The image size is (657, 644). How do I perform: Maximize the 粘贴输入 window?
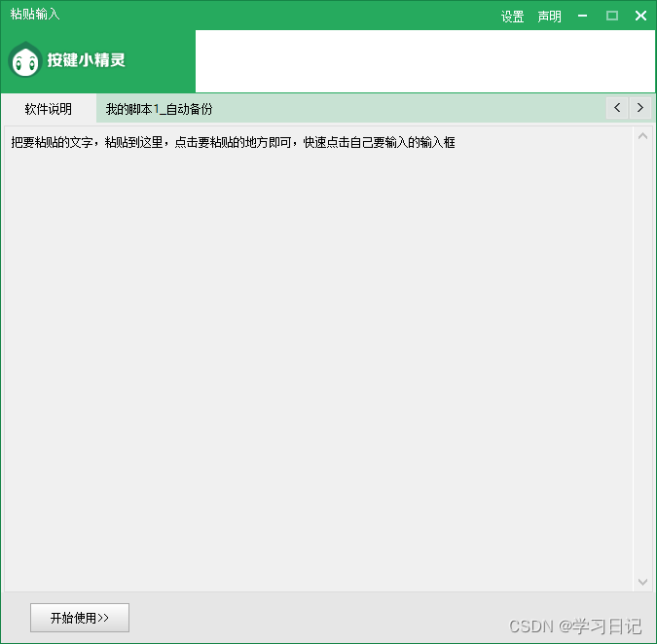coord(612,16)
